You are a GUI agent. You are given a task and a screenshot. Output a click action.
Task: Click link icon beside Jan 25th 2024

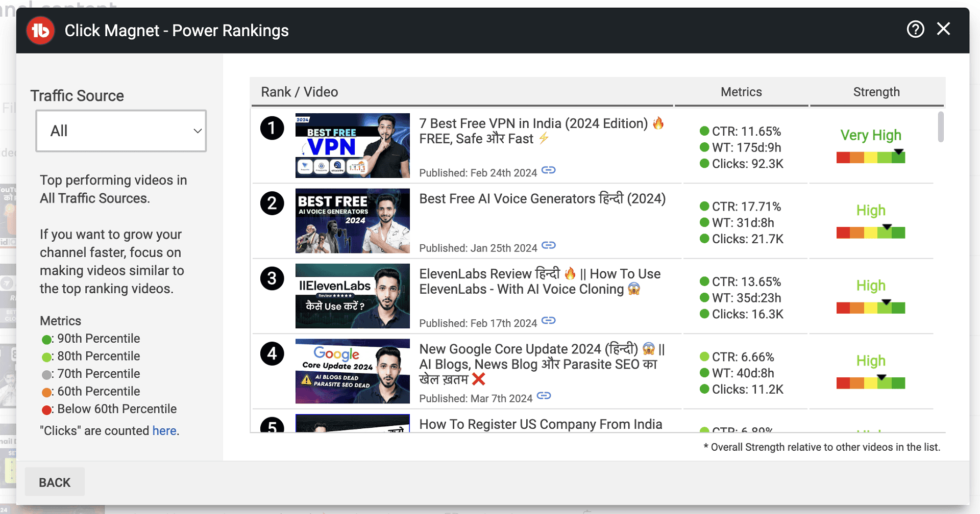(548, 246)
